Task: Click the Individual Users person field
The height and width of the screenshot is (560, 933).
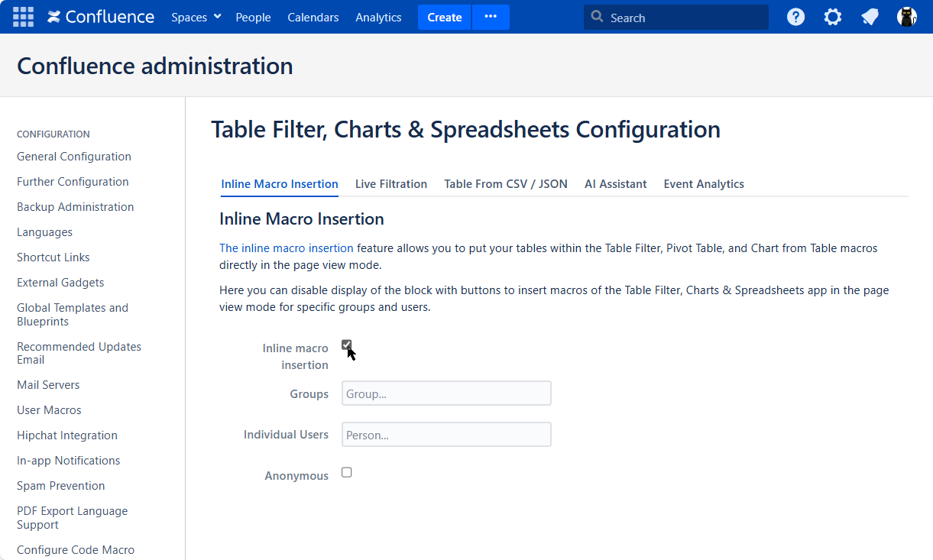Action: [x=446, y=435]
